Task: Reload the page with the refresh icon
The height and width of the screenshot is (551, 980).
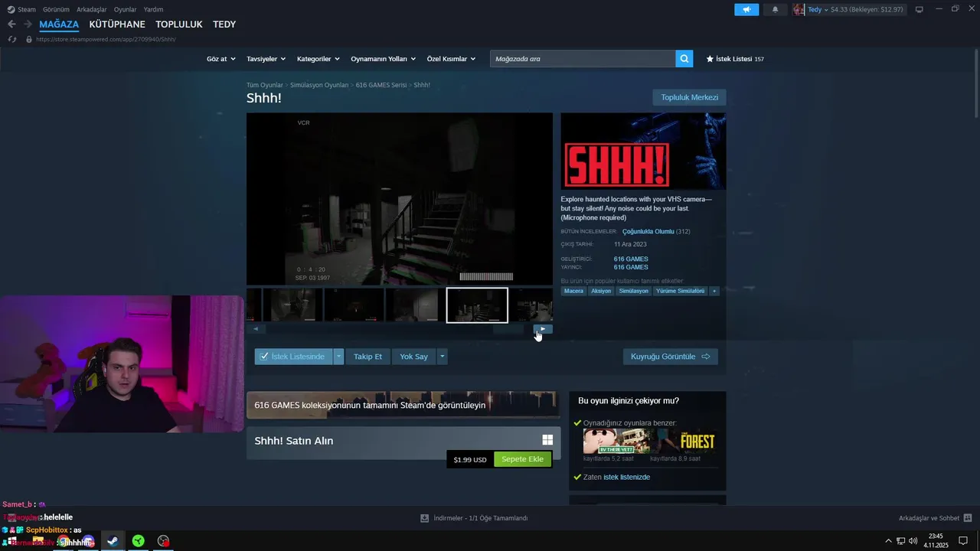Action: [12, 39]
